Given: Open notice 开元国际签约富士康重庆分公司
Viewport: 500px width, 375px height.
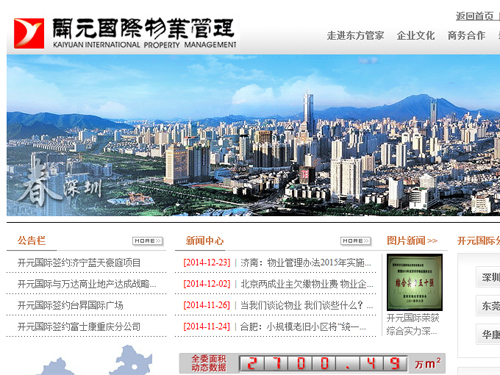Looking at the screenshot, I should pos(79,327).
